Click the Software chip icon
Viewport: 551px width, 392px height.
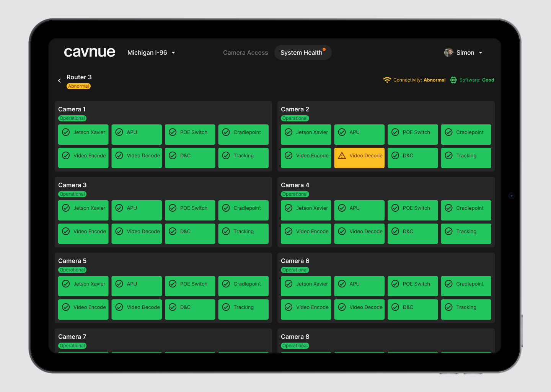453,80
